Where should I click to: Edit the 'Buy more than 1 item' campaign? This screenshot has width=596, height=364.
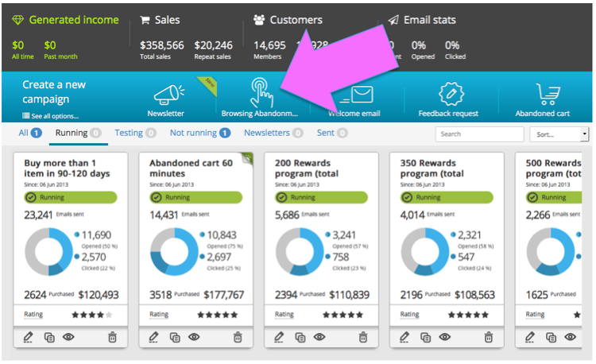[x=28, y=337]
